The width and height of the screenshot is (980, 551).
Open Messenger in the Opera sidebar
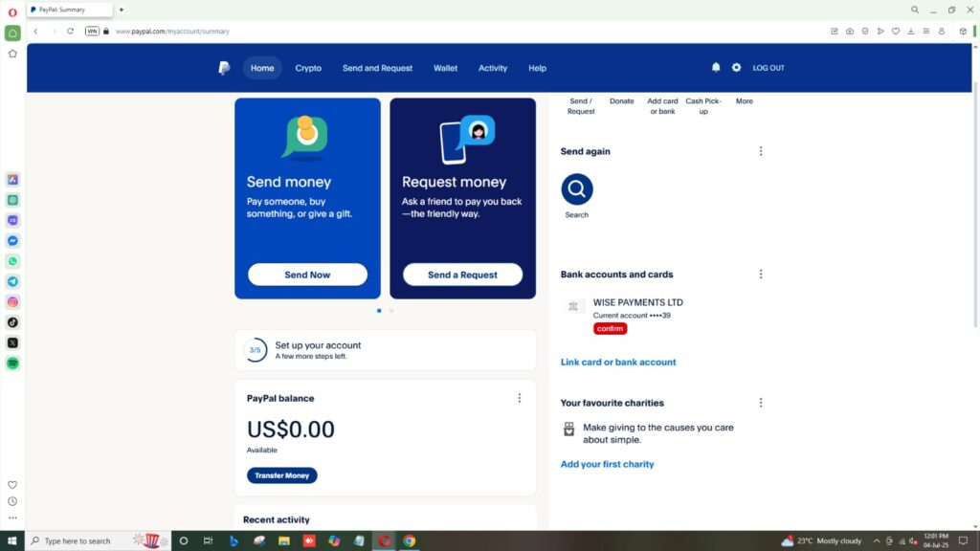pos(12,241)
